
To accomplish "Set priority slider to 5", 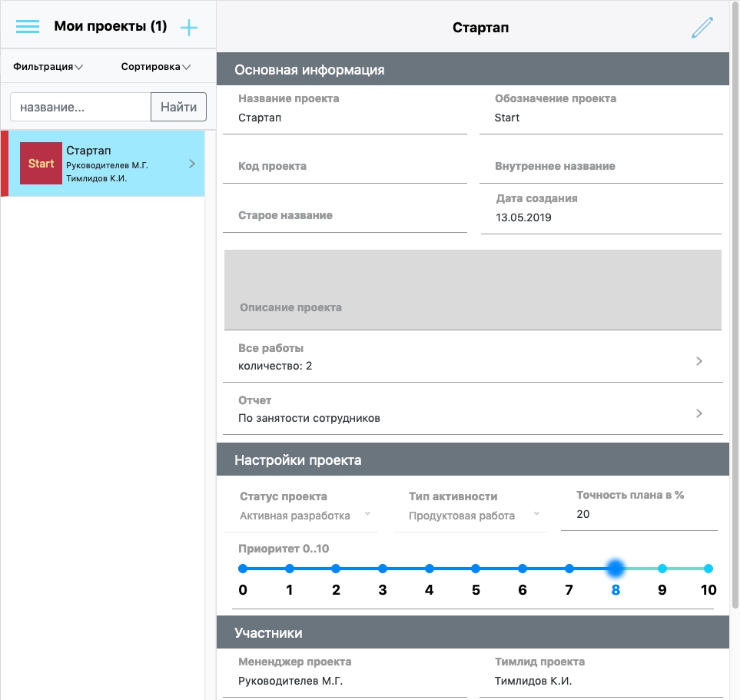I will point(476,569).
